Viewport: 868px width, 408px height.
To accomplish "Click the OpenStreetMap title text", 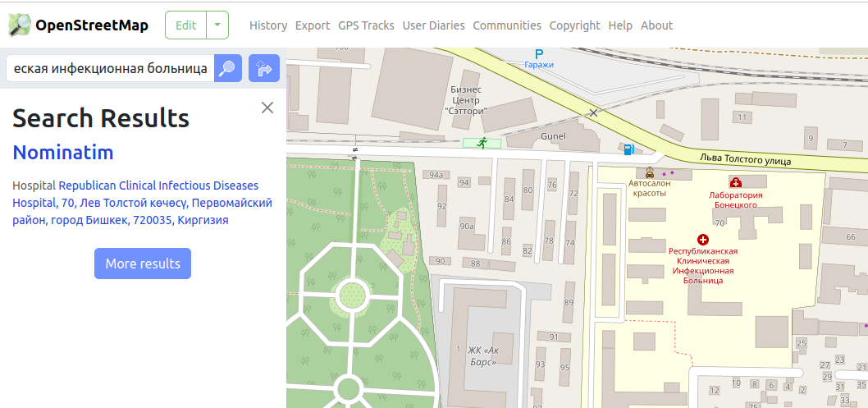I will (x=92, y=25).
